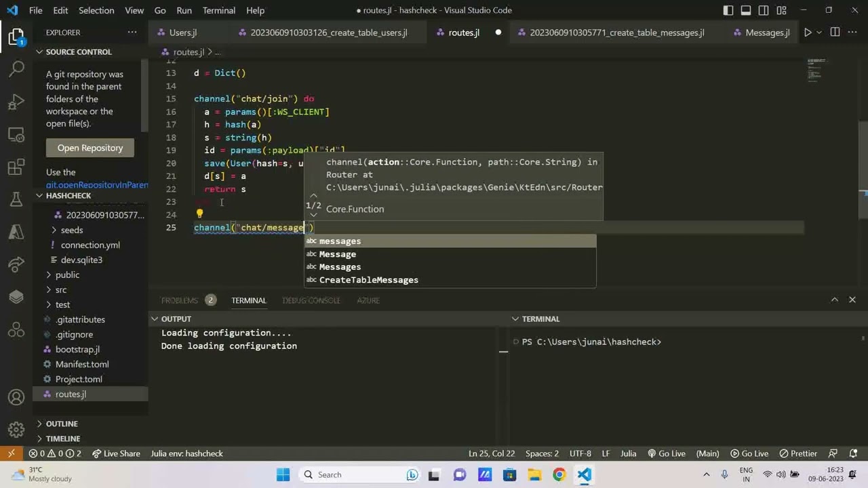Click the Prettier status item

click(x=798, y=453)
